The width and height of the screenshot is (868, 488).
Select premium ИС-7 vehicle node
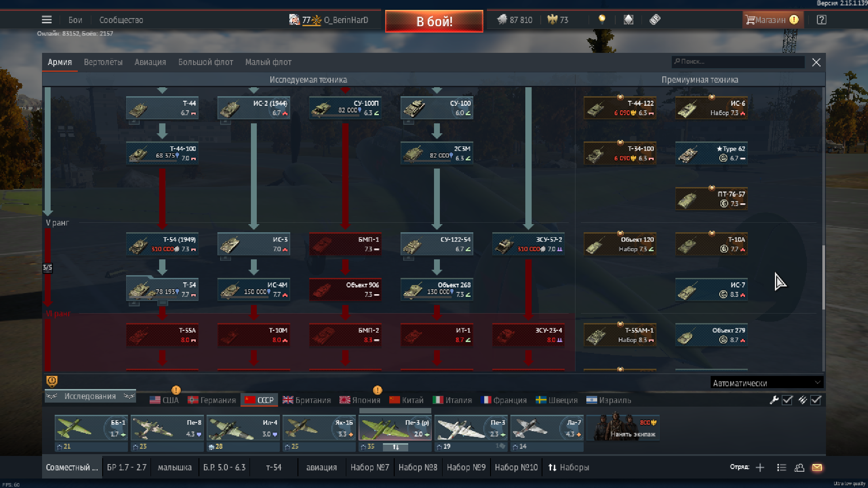pyautogui.click(x=711, y=290)
